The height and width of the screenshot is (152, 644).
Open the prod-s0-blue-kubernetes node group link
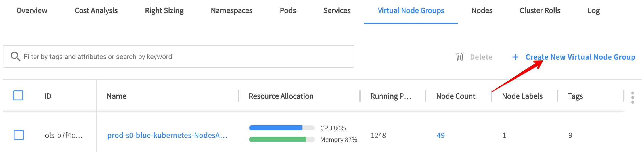point(167,135)
